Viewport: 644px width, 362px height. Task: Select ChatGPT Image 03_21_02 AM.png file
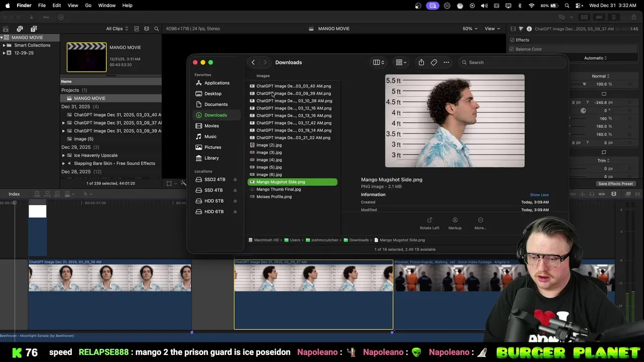tap(292, 138)
